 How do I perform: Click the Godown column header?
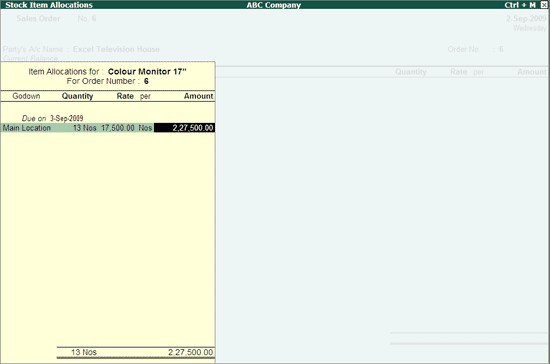[26, 96]
